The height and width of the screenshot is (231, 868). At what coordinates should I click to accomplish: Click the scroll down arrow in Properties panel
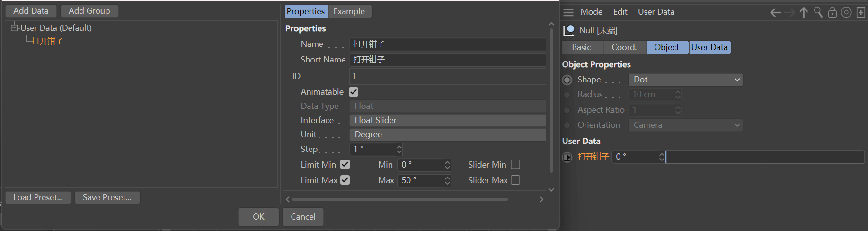click(x=551, y=190)
